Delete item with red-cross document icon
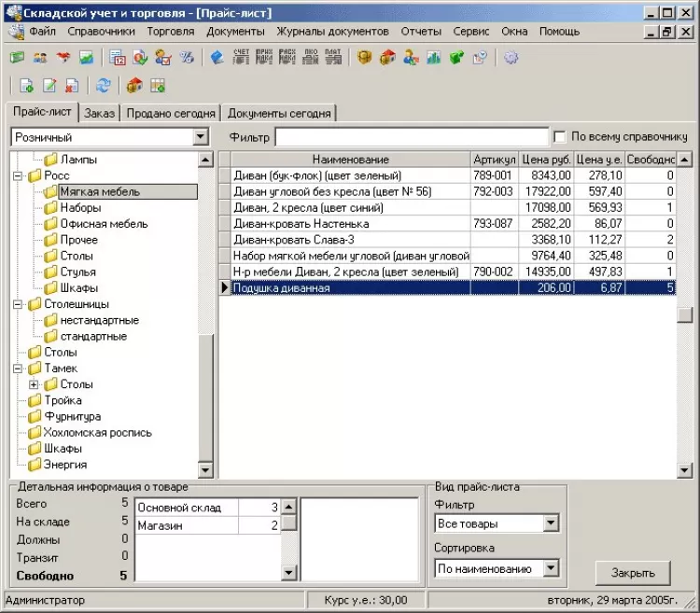The image size is (700, 613). pyautogui.click(x=72, y=85)
